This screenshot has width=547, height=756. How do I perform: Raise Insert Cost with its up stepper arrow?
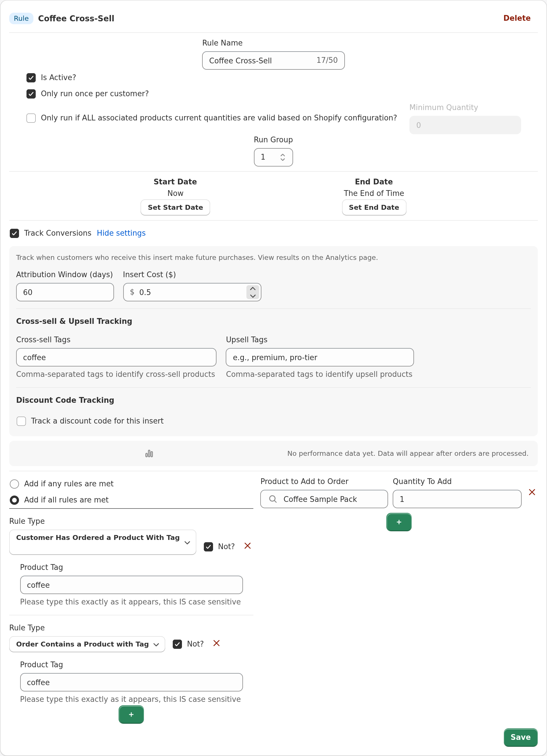(x=252, y=288)
